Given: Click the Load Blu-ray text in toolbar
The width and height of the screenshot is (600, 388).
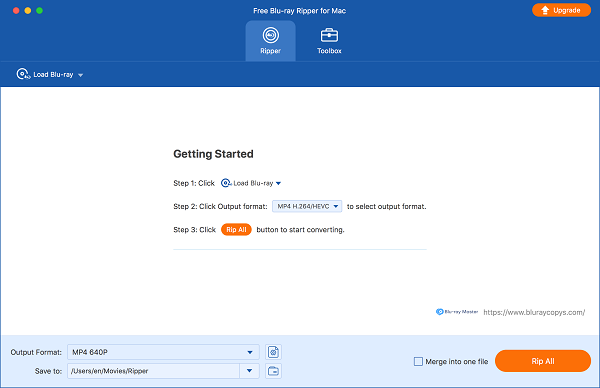Looking at the screenshot, I should pos(53,74).
